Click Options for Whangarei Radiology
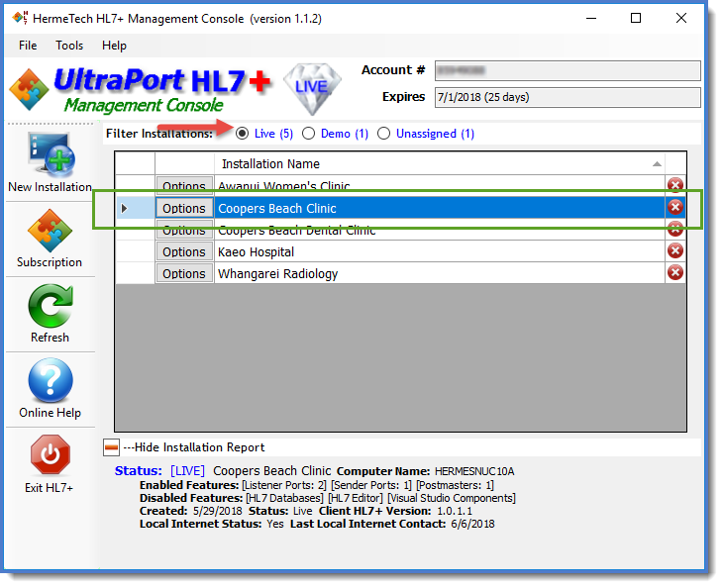The height and width of the screenshot is (588, 723). pos(184,274)
